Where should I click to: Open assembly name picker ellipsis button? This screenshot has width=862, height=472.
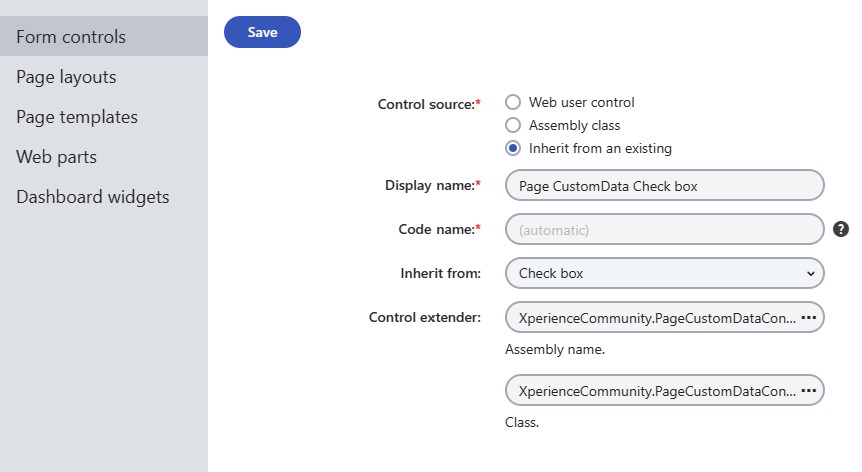click(x=809, y=317)
